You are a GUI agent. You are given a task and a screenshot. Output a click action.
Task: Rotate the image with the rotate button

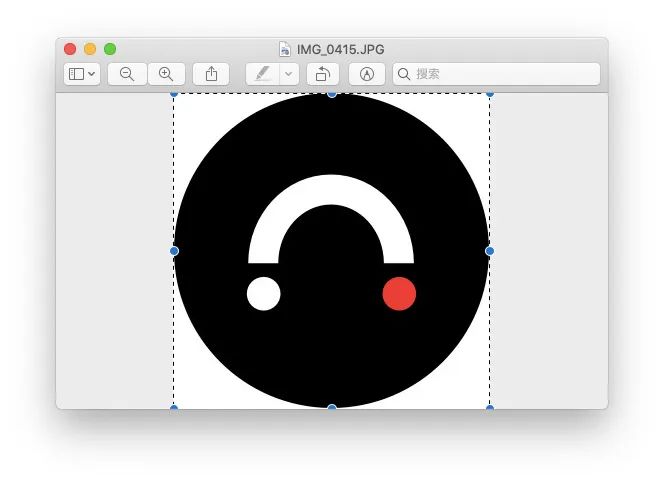[322, 74]
